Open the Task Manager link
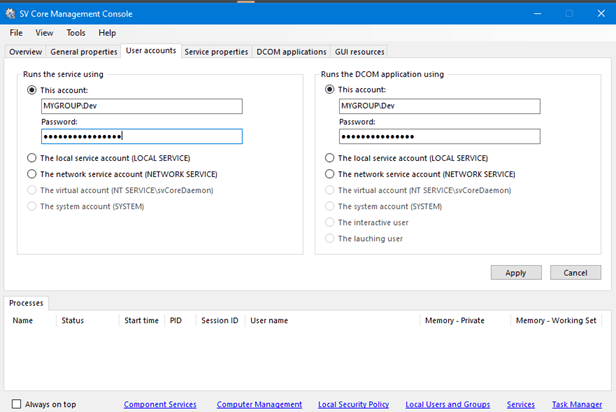The image size is (616, 412). click(576, 404)
